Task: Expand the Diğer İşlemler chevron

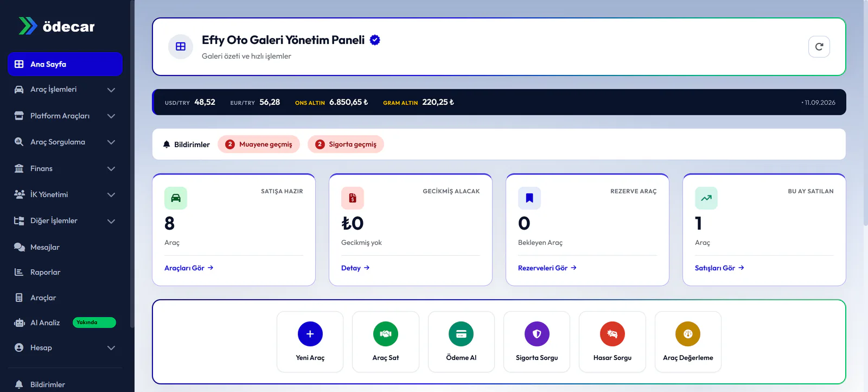Action: [111, 221]
